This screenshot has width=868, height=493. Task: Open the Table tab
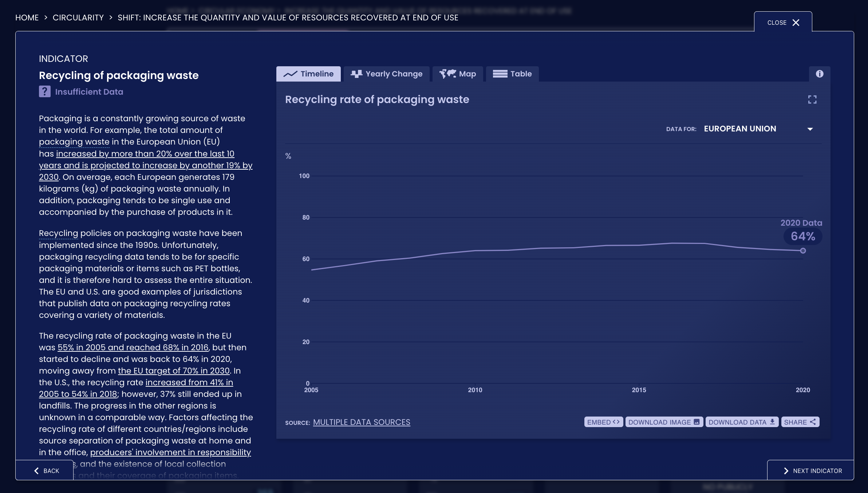(512, 74)
